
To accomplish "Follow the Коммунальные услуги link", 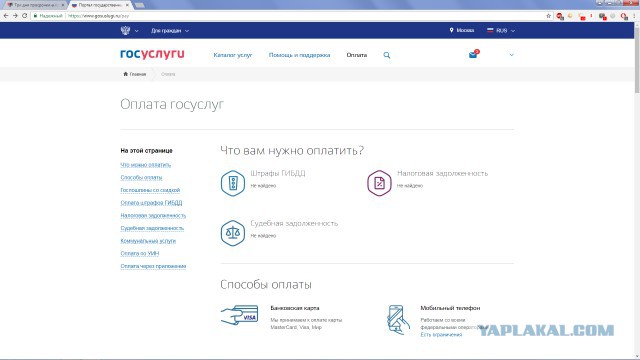I will tap(148, 241).
